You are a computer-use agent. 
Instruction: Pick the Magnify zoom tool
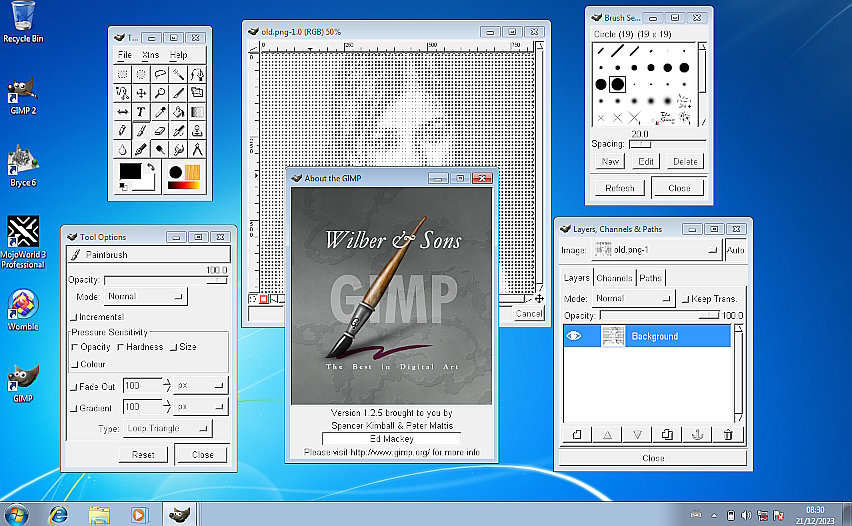click(x=160, y=93)
